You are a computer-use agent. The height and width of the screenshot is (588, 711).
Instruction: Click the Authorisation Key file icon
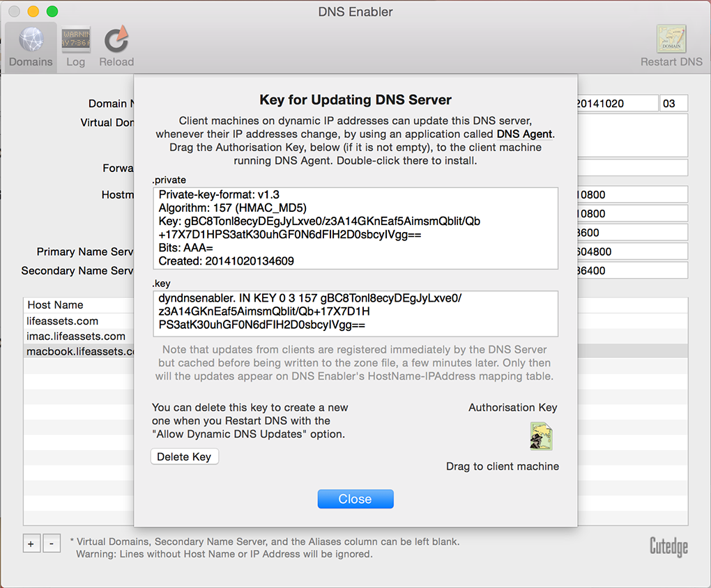[x=541, y=436]
